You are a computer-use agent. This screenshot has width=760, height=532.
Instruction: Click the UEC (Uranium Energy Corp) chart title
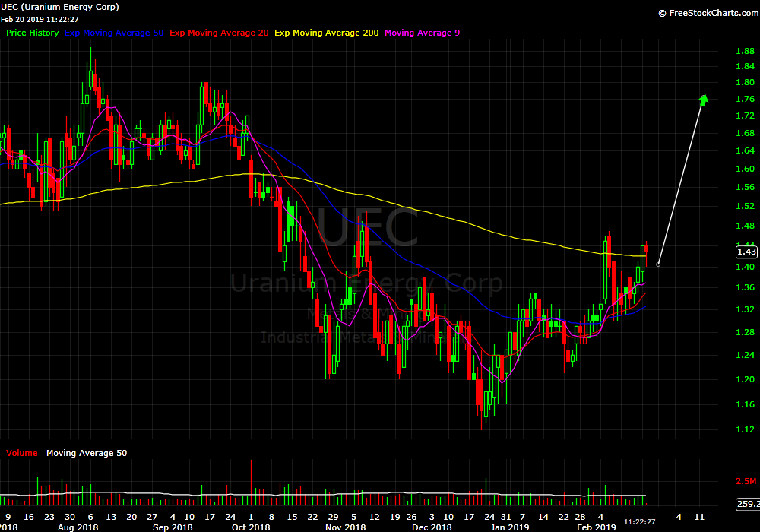(x=59, y=7)
